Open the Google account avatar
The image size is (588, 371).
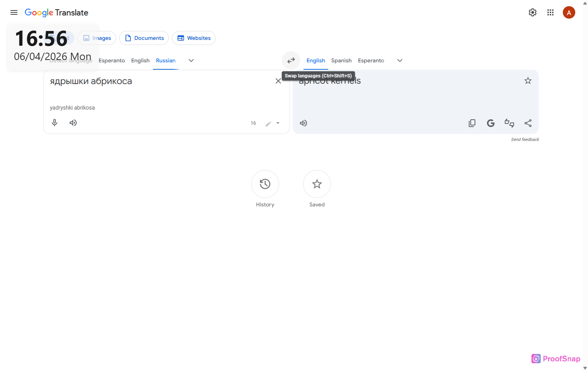569,12
